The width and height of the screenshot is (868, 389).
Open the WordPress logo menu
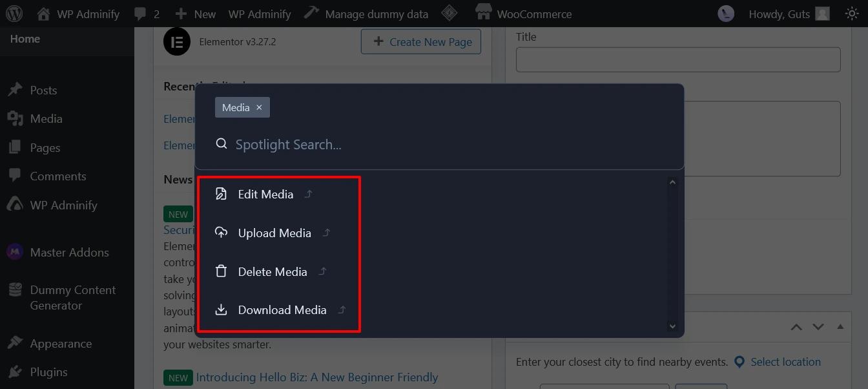(x=14, y=13)
